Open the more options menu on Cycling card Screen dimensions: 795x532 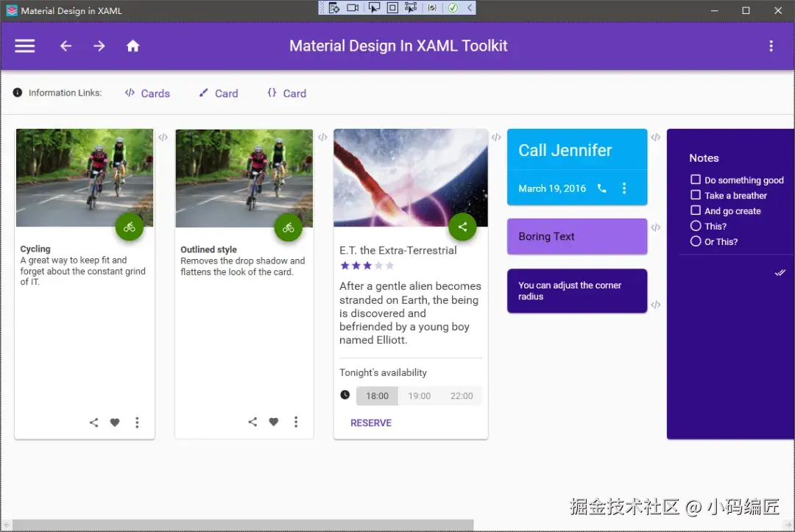coord(137,422)
